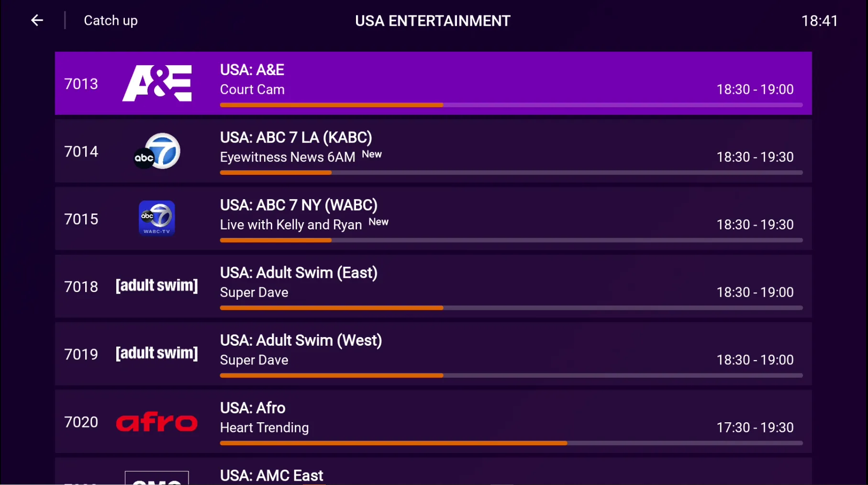Open the USA: AMC East row

pos(434,472)
